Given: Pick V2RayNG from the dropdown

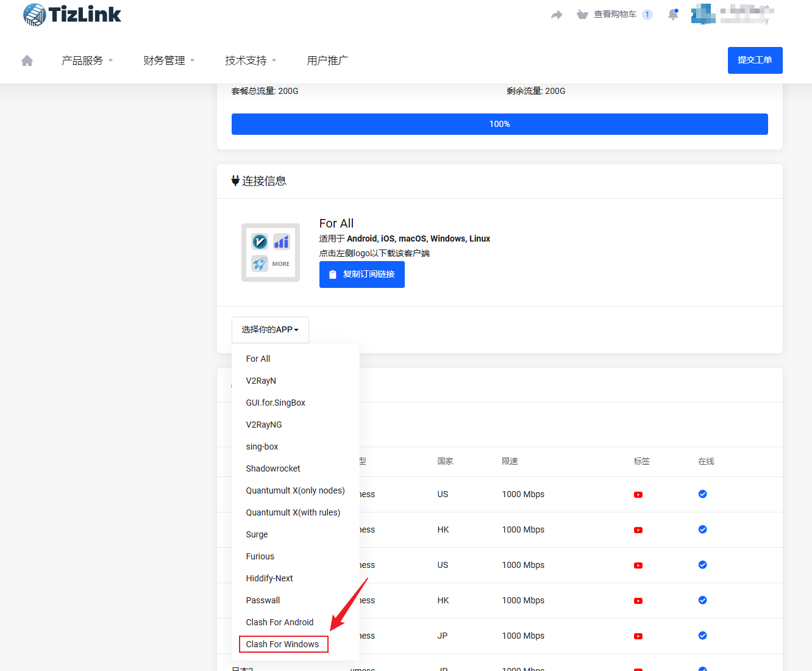Looking at the screenshot, I should [x=296, y=425].
